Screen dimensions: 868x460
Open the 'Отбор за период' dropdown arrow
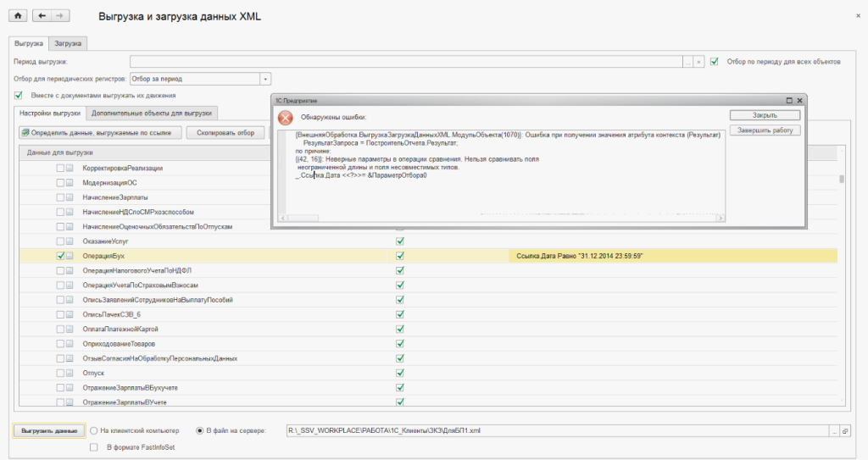(265, 79)
